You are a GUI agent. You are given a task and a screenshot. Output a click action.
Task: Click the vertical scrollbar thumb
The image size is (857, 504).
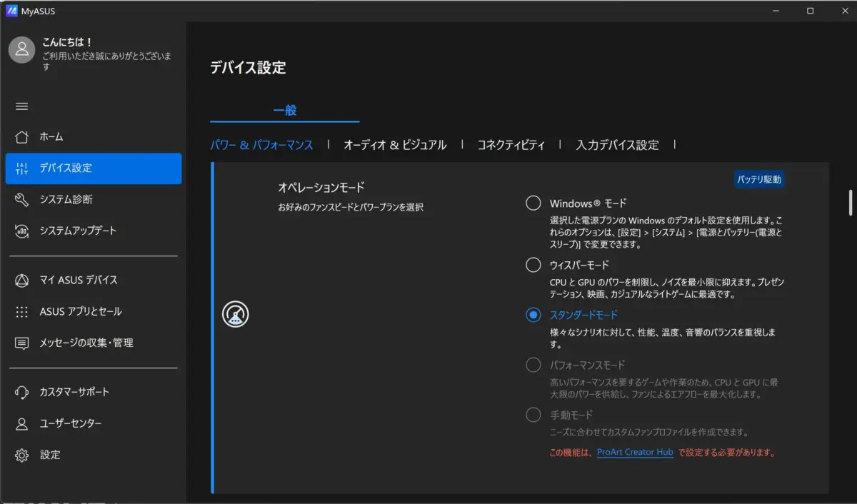(850, 202)
